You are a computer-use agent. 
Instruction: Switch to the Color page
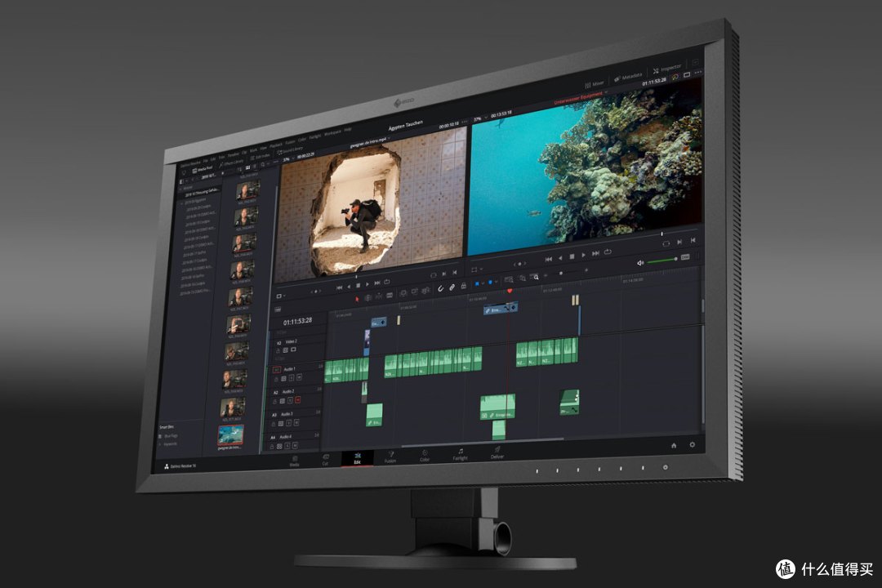[425, 455]
